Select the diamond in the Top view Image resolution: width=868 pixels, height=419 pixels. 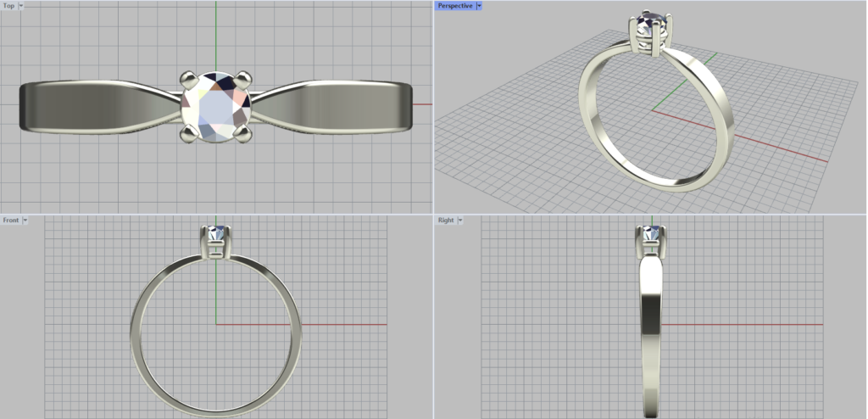(x=216, y=106)
